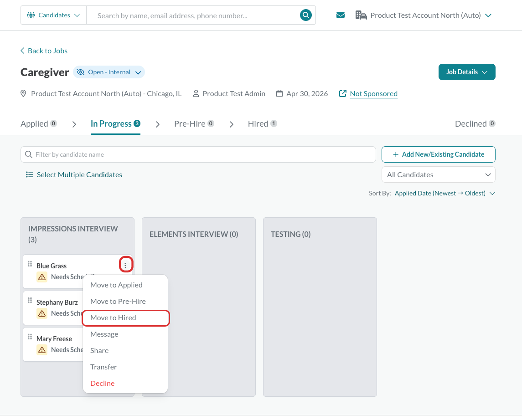Screen dimensions: 522x420
Task: Open the three-dot menu on Blue Grass card
Action: (125, 266)
